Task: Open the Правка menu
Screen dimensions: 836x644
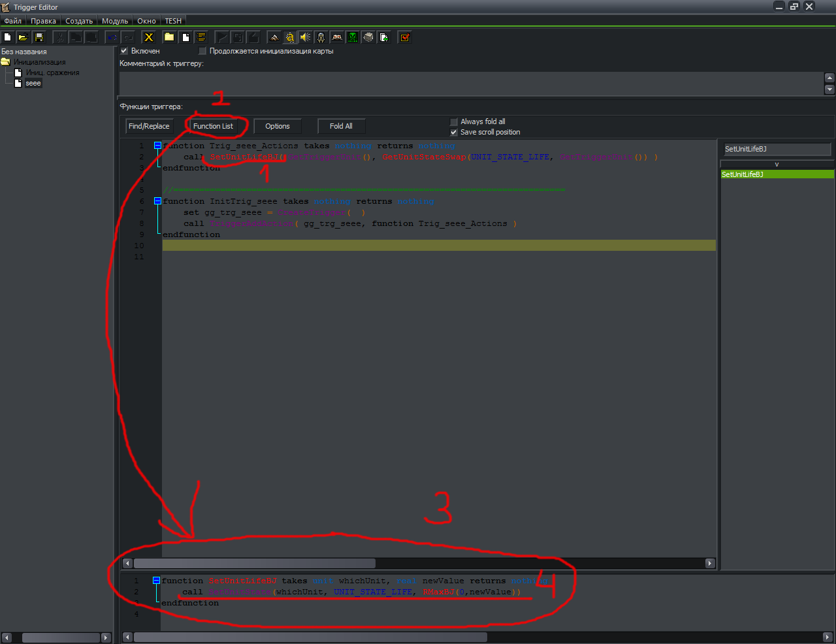Action: 43,21
